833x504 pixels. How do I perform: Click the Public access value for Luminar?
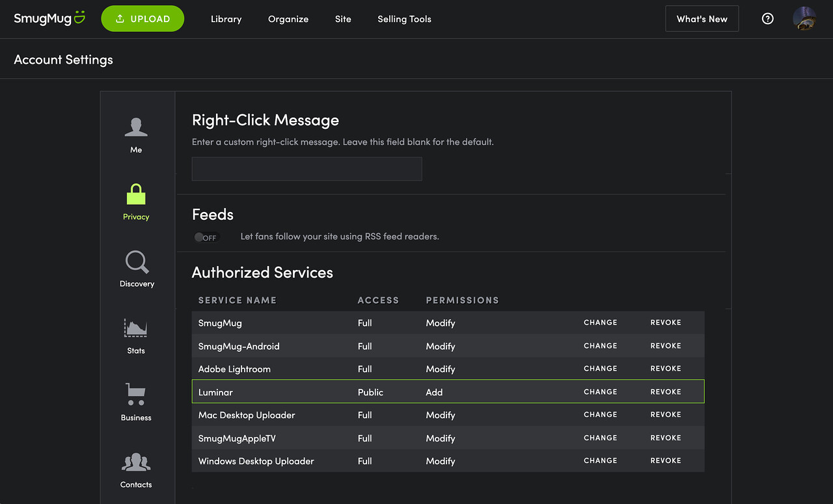pyautogui.click(x=370, y=392)
